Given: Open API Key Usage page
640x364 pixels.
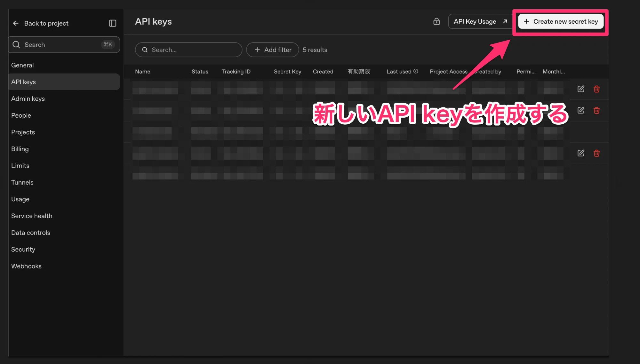Looking at the screenshot, I should (480, 21).
